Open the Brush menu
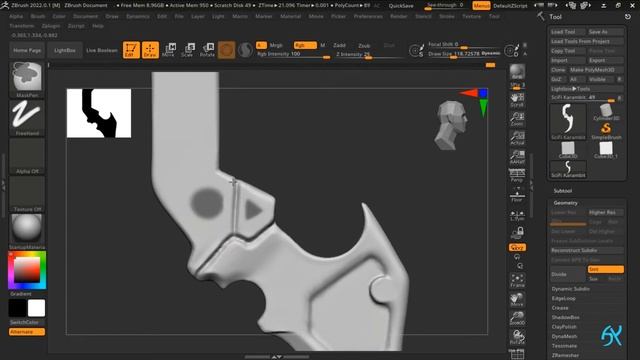 coord(38,16)
